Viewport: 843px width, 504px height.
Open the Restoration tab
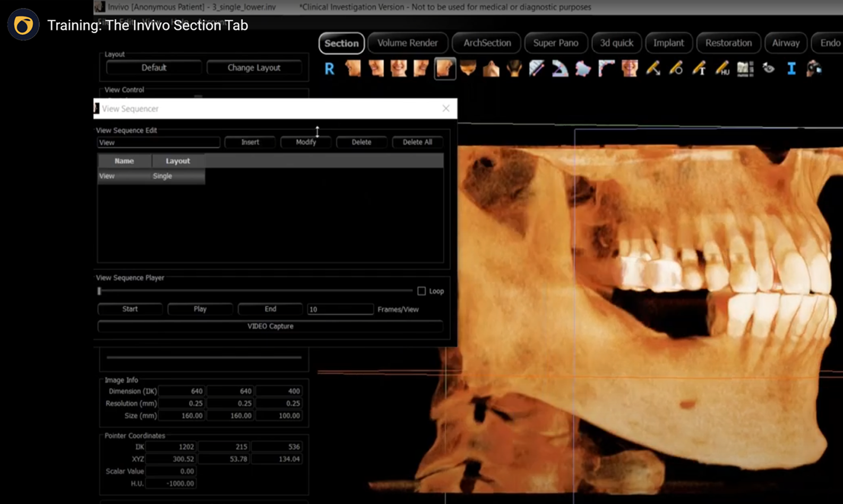pyautogui.click(x=728, y=43)
